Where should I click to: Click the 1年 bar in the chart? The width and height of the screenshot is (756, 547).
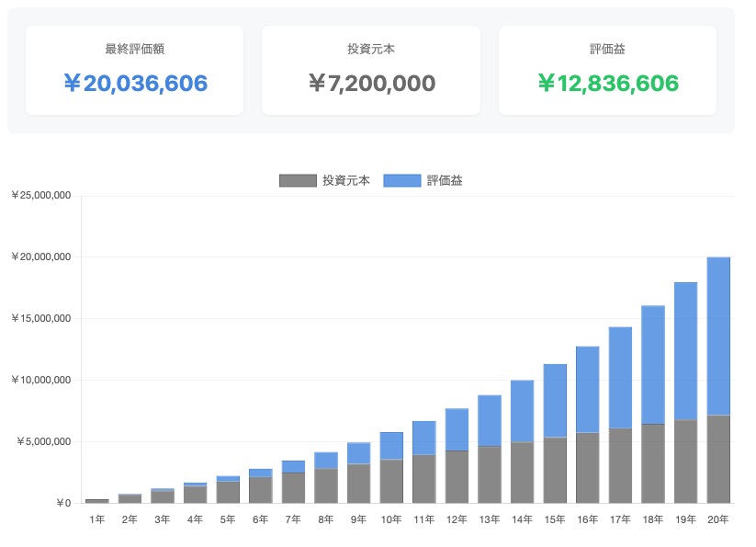tap(97, 500)
